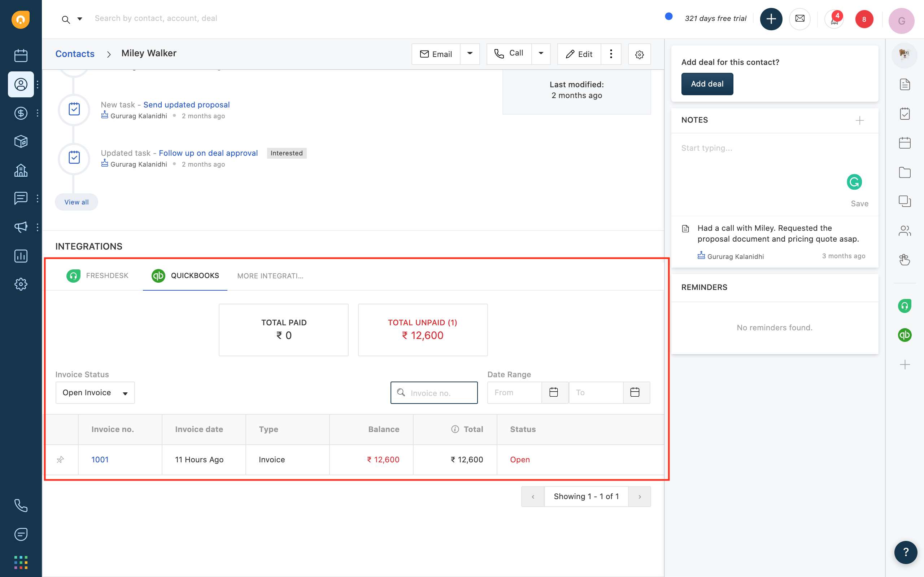Click the Invoice date From calendar picker
The width and height of the screenshot is (924, 577).
coord(553,392)
